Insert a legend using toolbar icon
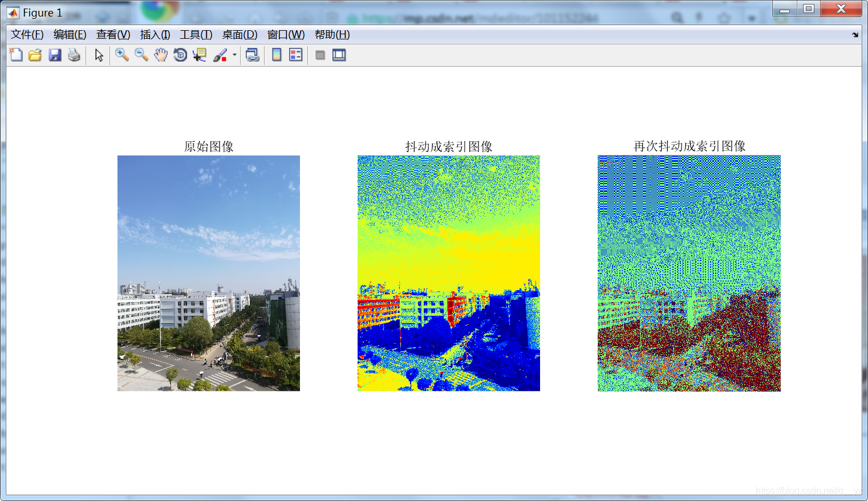 [x=296, y=55]
